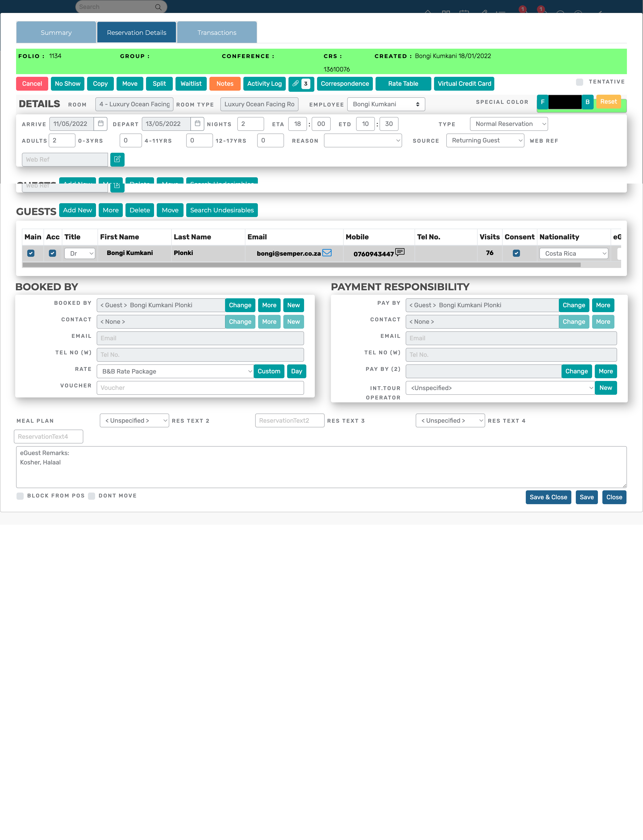Screen dimensions: 643x840
Task: Open the calendar picker for departure date
Action: (197, 124)
